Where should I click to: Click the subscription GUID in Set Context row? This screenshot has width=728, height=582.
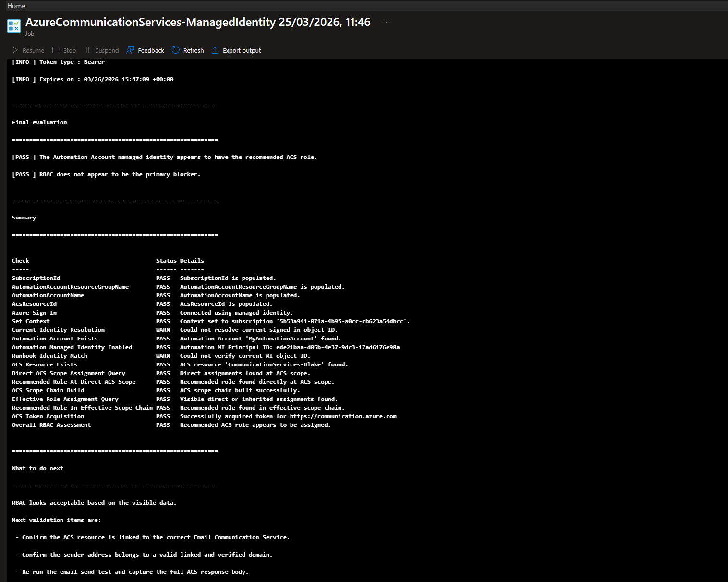343,321
